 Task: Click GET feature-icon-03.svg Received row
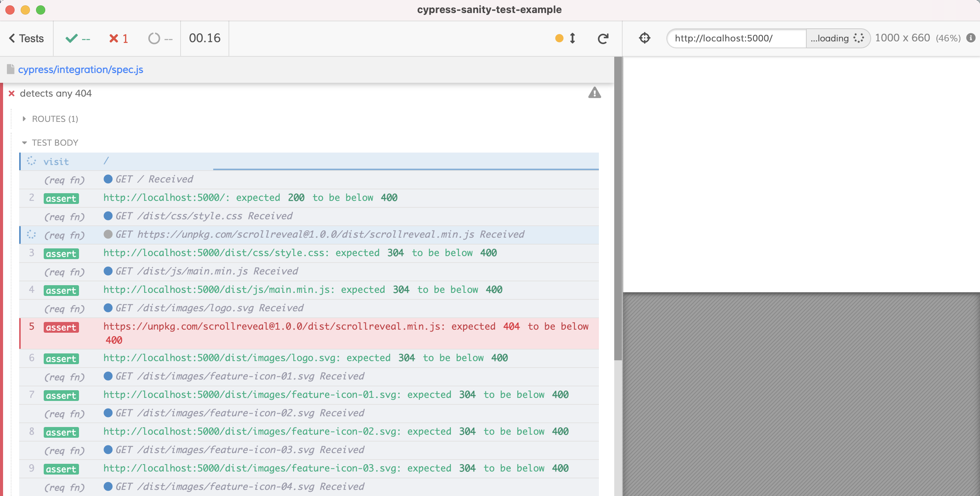coord(309,450)
